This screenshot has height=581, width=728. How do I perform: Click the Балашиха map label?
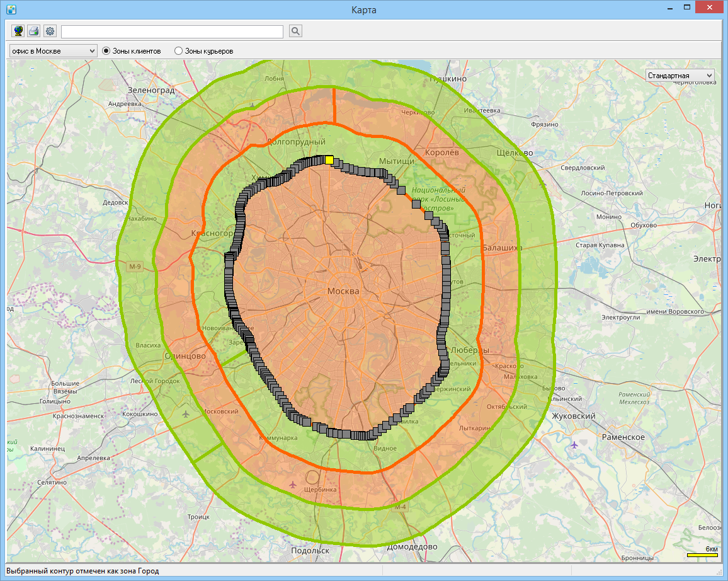[x=503, y=248]
